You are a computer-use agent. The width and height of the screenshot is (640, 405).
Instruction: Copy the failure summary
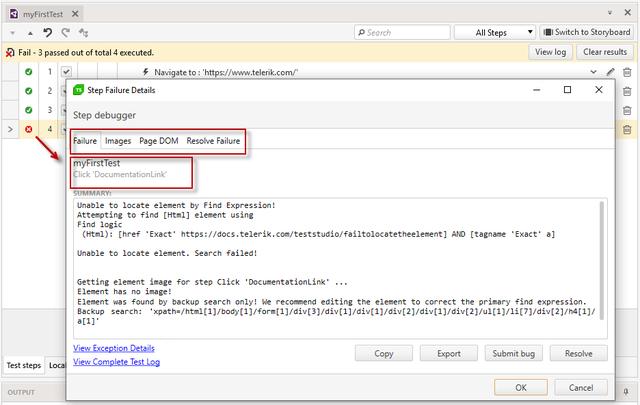click(384, 354)
